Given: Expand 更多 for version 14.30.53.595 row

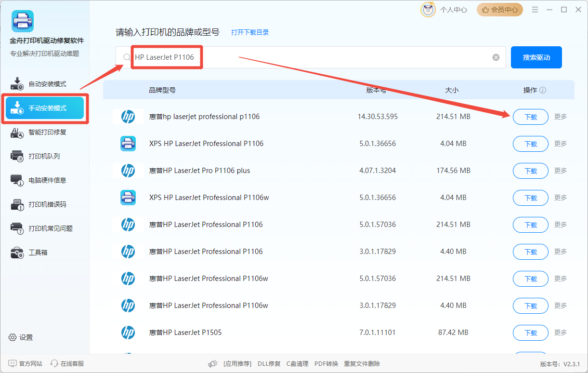Looking at the screenshot, I should click(x=561, y=117).
